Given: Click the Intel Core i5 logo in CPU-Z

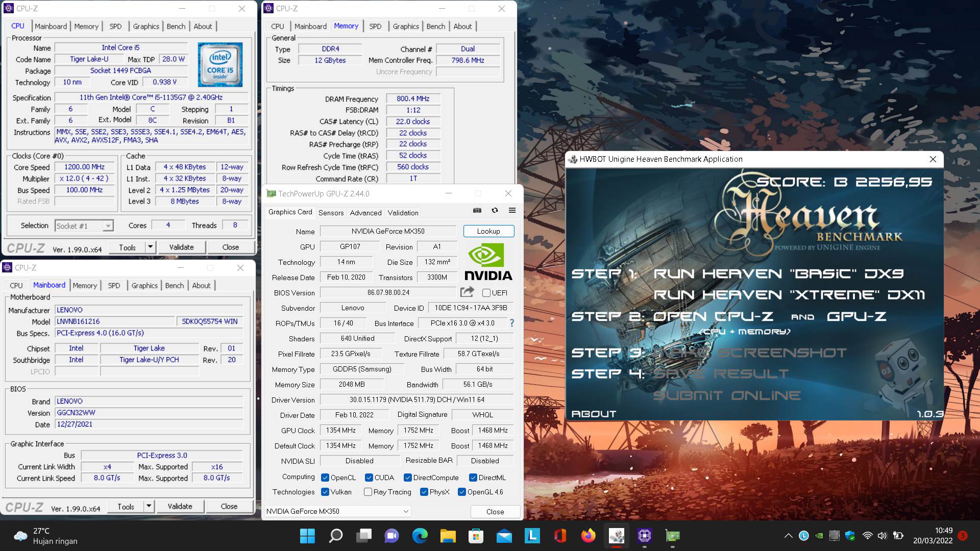Looking at the screenshot, I should 220,64.
